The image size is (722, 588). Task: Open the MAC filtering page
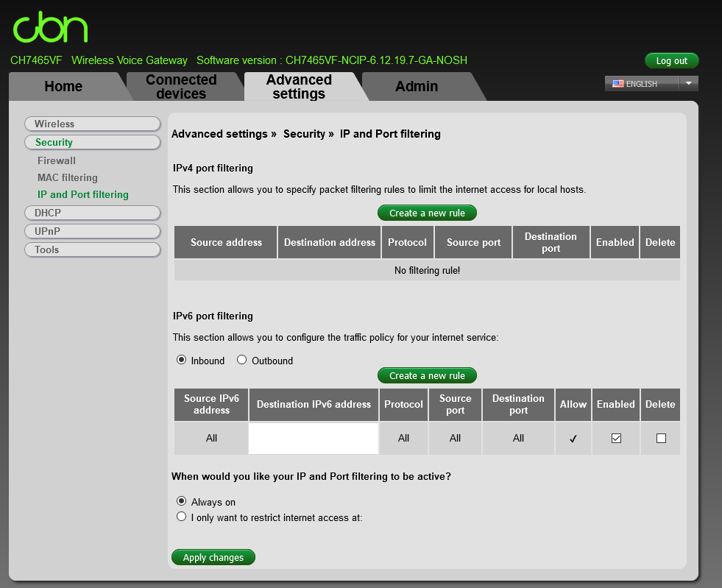click(68, 177)
